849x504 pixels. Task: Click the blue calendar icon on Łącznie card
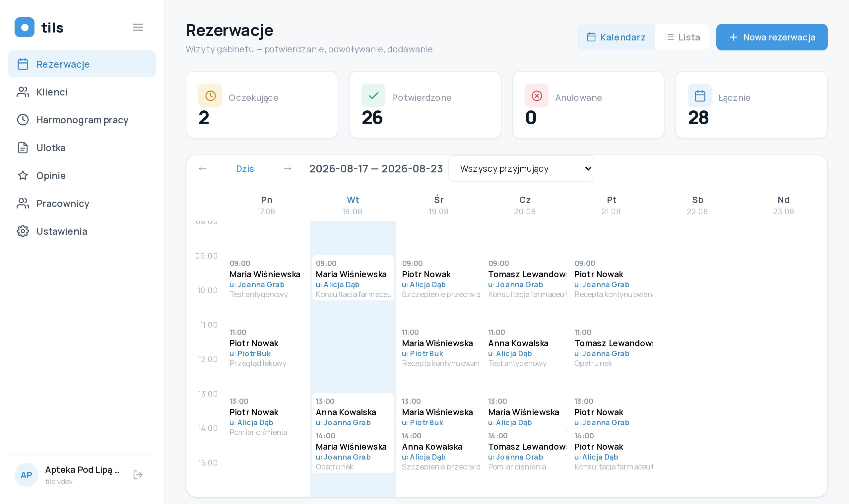tap(699, 95)
